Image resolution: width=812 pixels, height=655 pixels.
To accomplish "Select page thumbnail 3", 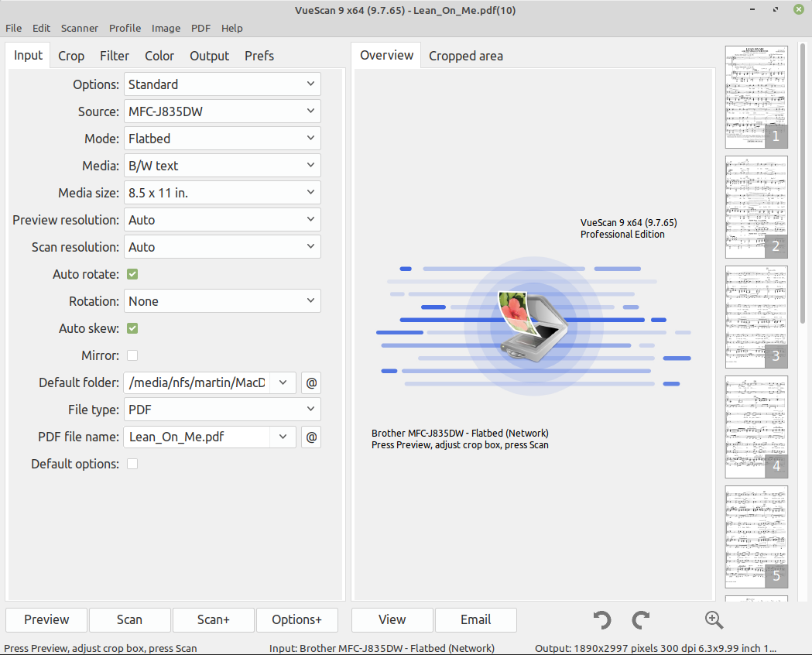I will 756,317.
